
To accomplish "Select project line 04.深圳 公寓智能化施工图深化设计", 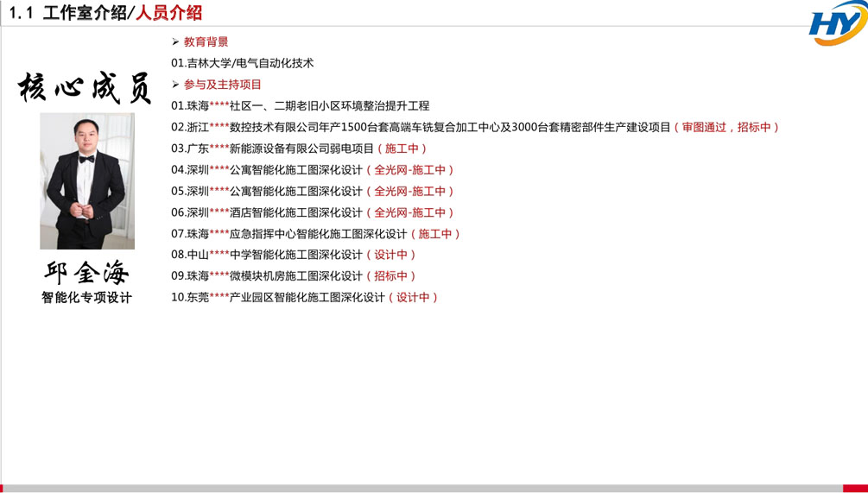I will (312, 170).
